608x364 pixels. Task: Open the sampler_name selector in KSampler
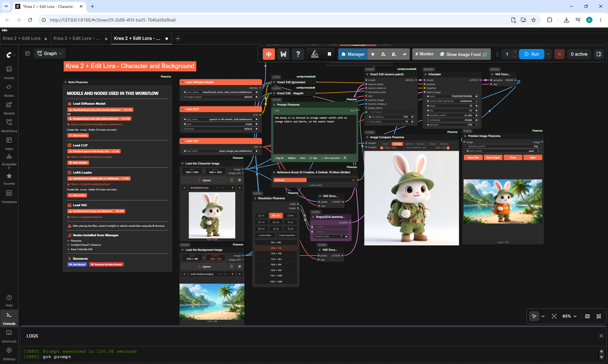(x=452, y=115)
